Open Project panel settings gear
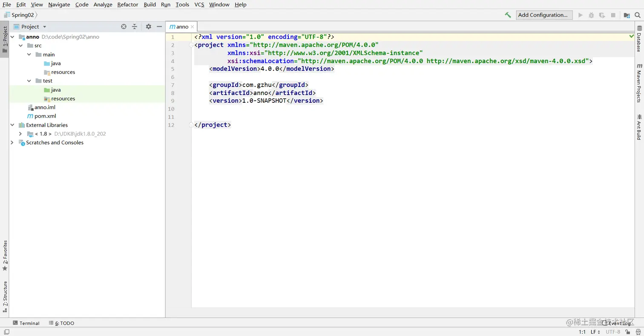The height and width of the screenshot is (336, 644). coord(148,26)
